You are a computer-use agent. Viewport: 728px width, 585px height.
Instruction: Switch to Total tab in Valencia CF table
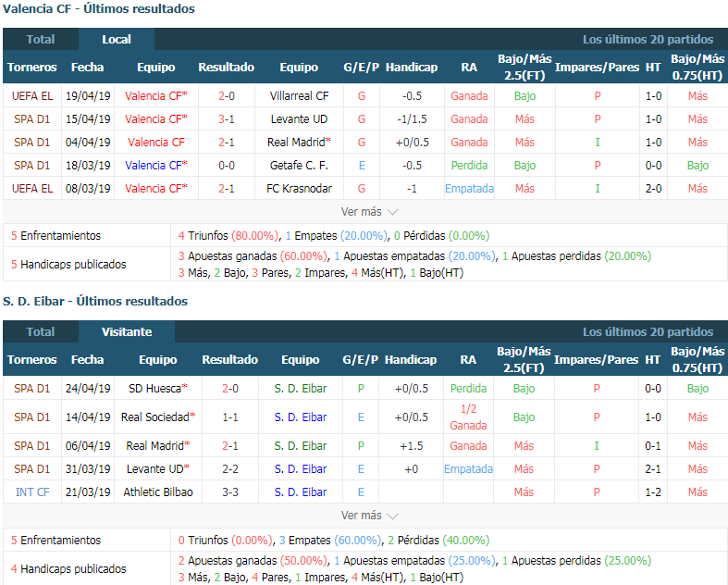(41, 40)
